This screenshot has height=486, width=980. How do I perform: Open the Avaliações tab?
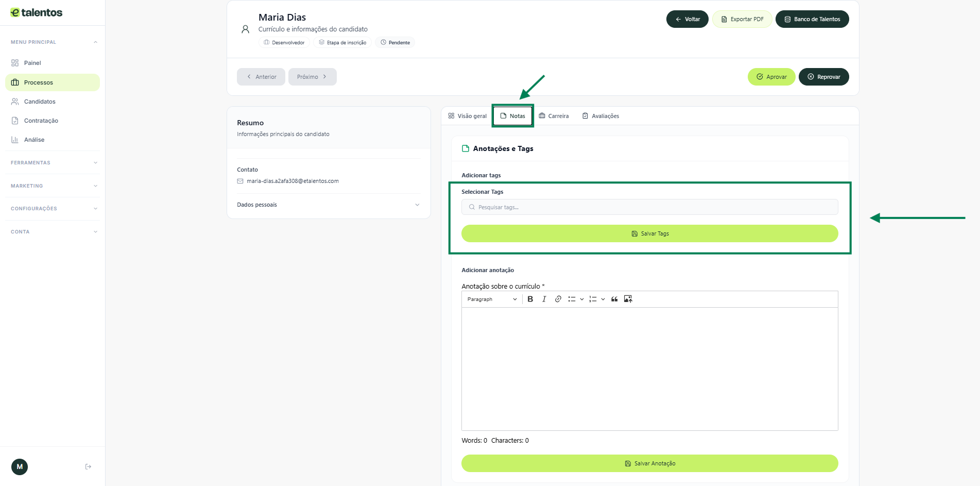[600, 116]
